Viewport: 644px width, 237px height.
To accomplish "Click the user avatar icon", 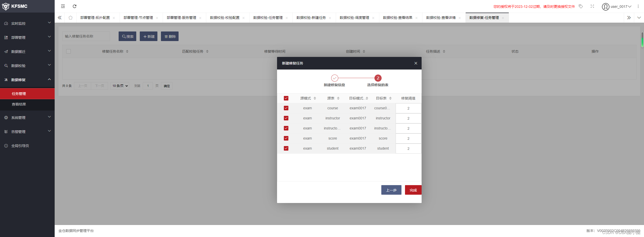I will click(x=605, y=7).
